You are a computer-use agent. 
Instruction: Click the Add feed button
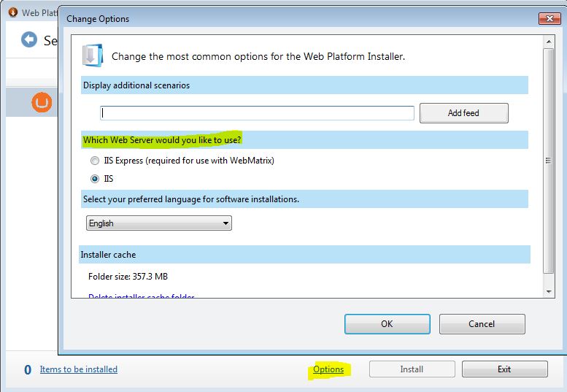point(463,113)
